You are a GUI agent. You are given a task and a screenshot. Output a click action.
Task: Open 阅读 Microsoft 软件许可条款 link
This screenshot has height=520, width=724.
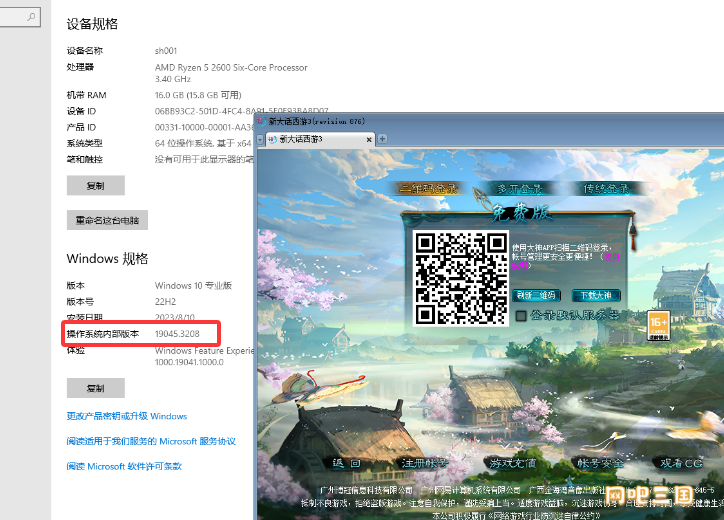pyautogui.click(x=124, y=466)
